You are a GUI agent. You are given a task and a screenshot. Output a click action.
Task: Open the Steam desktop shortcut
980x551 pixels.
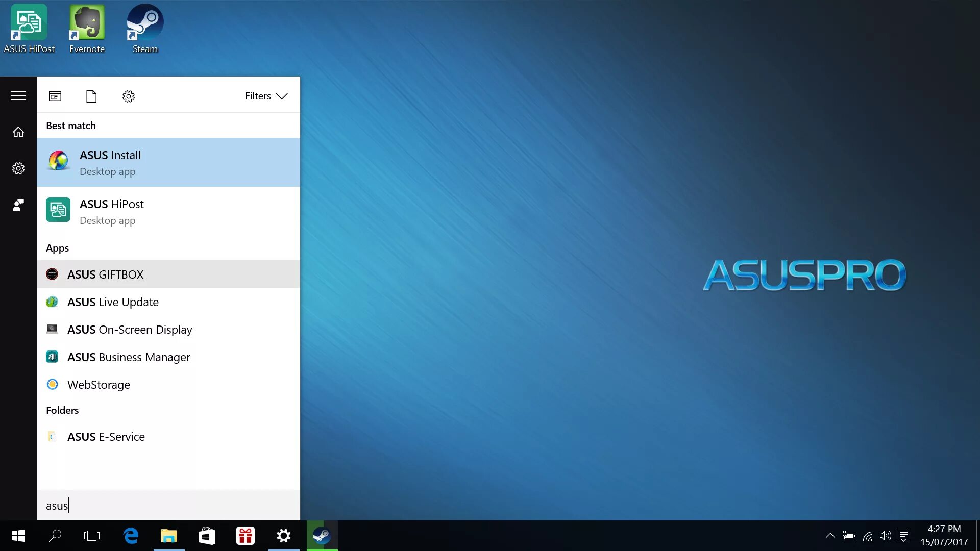[x=145, y=29]
